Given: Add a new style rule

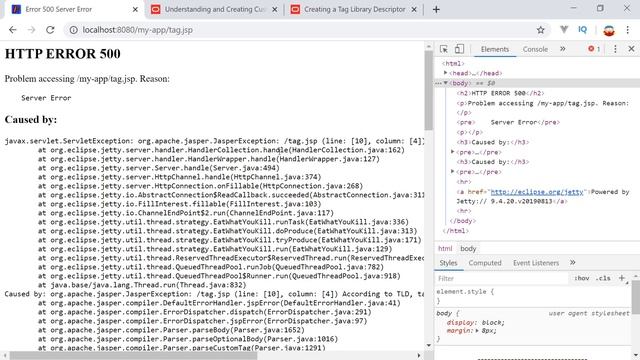Looking at the screenshot, I should [622, 278].
